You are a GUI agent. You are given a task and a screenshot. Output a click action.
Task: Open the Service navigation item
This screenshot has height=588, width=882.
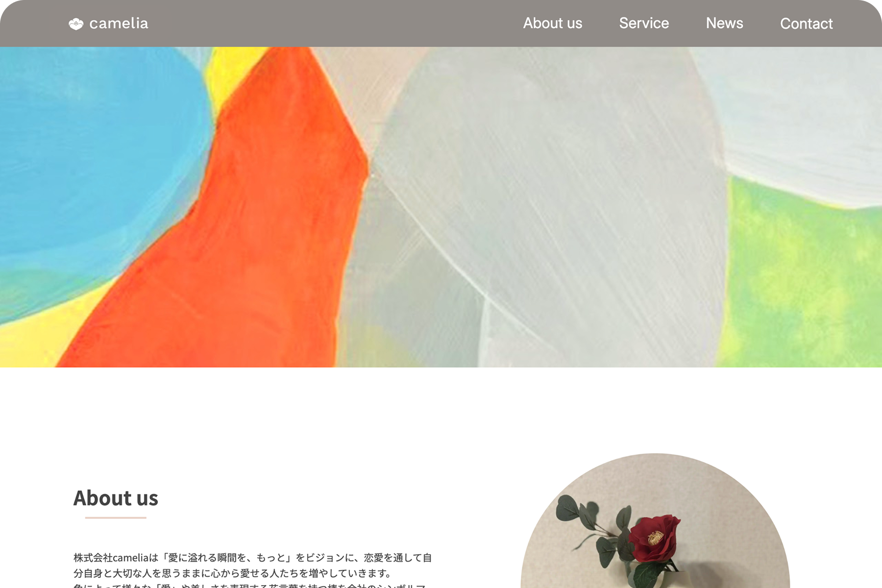644,23
